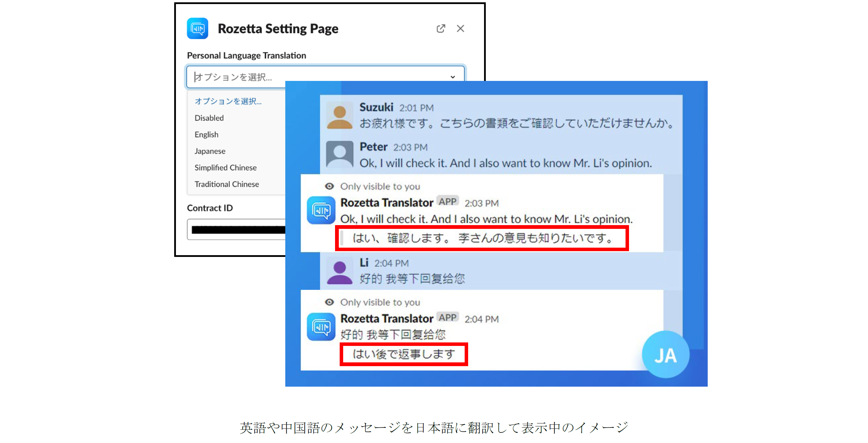
Task: Click Rozetta Translator icon on 2:03 PM message
Action: (321, 210)
